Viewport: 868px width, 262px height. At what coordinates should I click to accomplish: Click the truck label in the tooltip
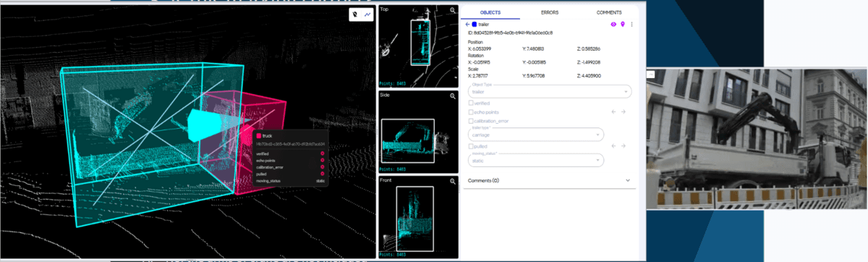[x=267, y=135]
